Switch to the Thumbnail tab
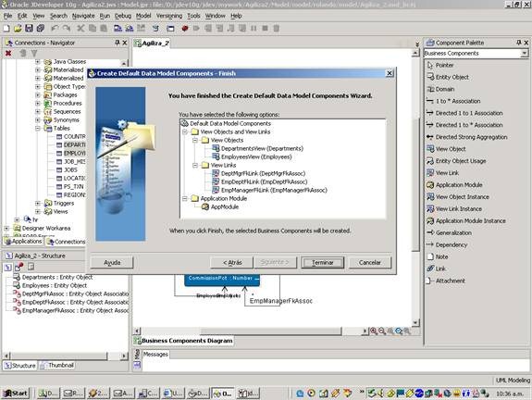The image size is (532, 400). [57, 366]
